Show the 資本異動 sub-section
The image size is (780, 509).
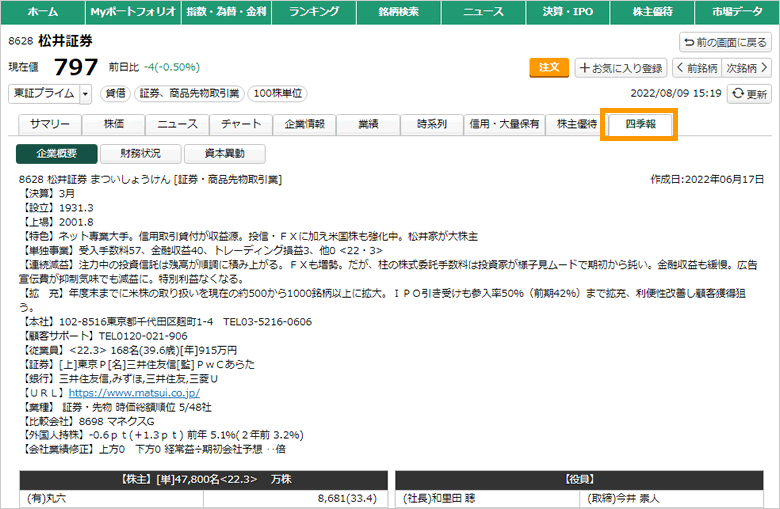click(x=224, y=154)
